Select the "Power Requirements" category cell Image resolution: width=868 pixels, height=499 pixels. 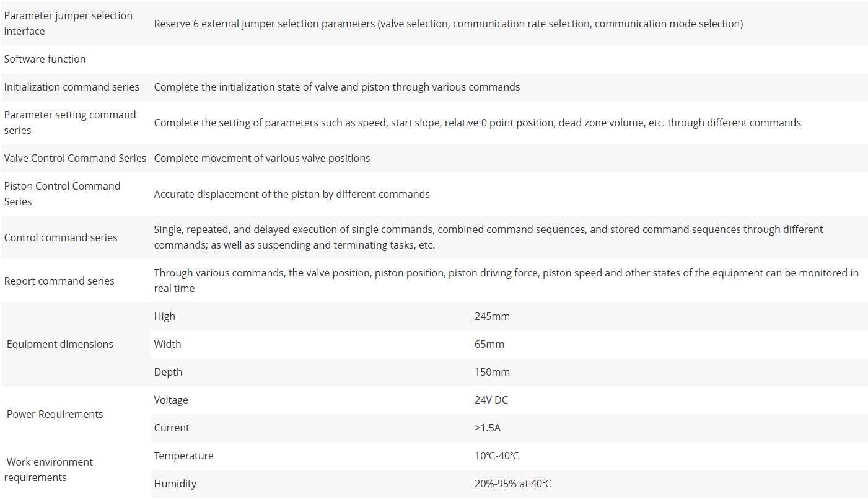click(55, 414)
